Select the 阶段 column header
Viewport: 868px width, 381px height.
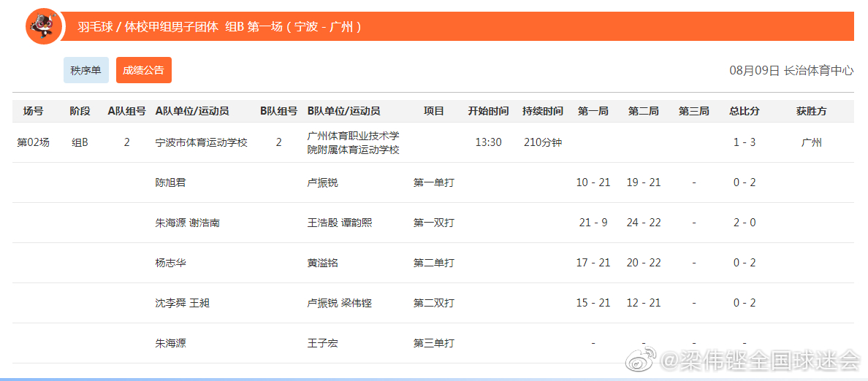[x=80, y=112]
